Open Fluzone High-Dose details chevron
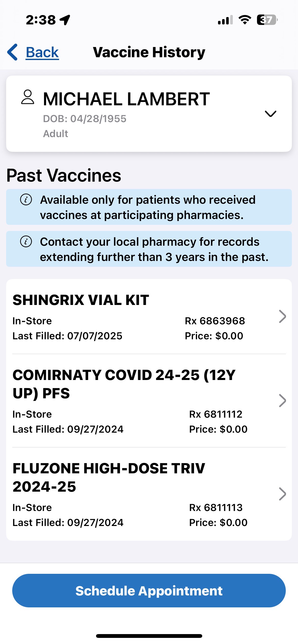Screen dimensions: 298x644 point(282,494)
